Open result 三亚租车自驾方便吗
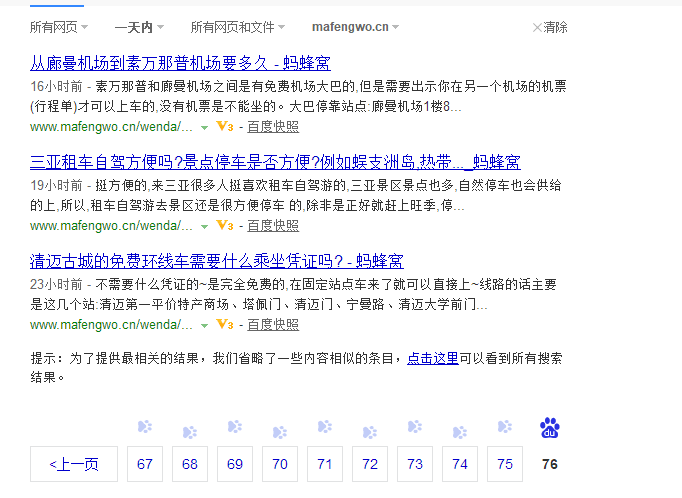Screen dimensions: 682x498 click(275, 162)
